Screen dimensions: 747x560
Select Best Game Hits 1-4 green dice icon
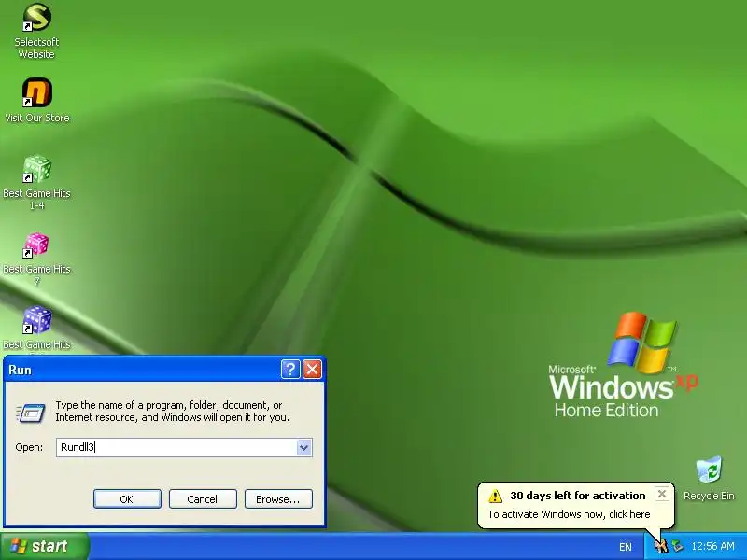(x=36, y=169)
